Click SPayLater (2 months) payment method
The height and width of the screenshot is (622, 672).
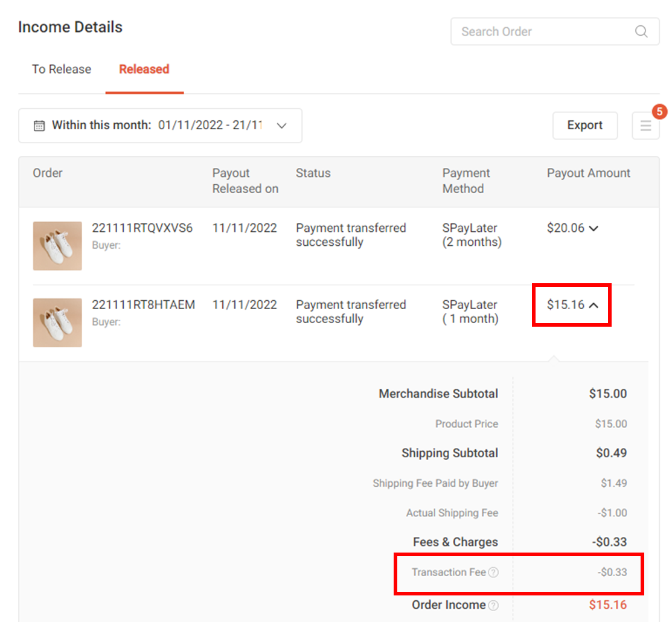[472, 235]
